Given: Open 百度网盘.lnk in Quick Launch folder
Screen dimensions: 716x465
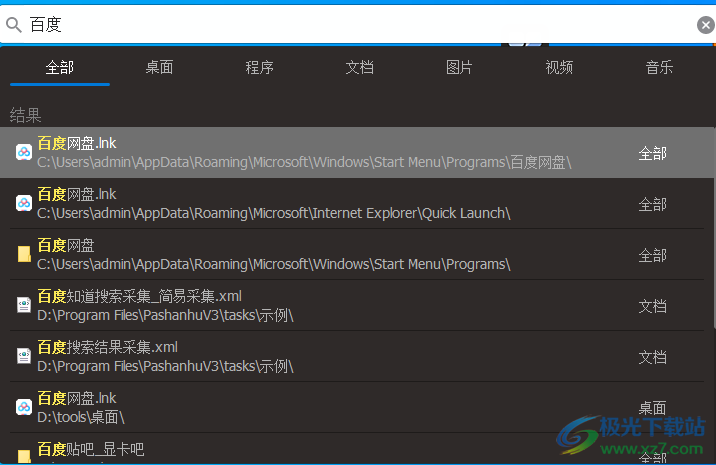Looking at the screenshot, I should (357, 203).
